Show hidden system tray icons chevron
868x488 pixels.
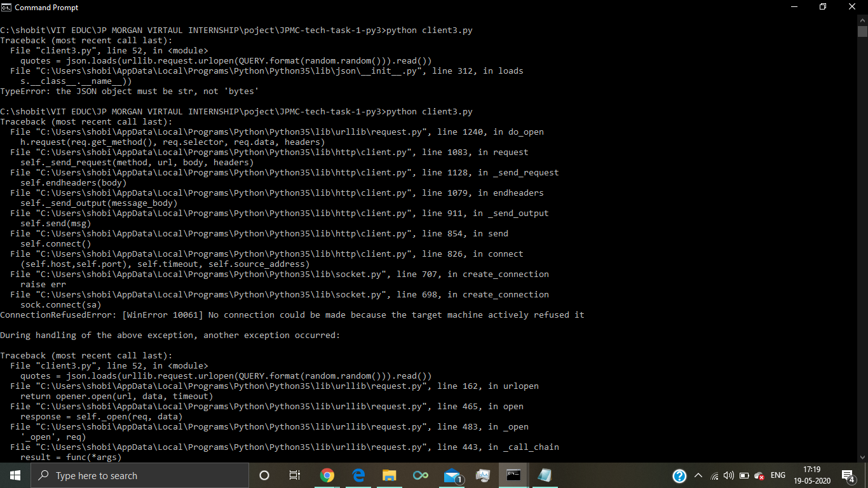pyautogui.click(x=698, y=475)
